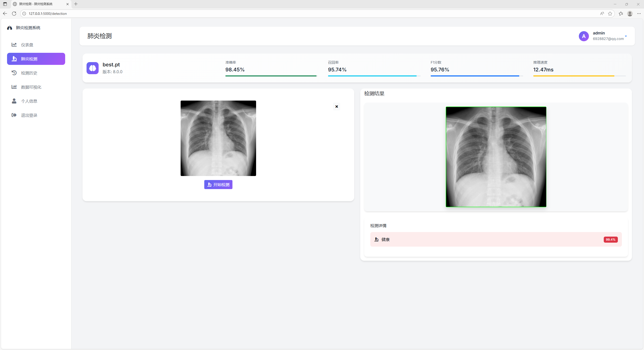Click the 检测历史 history clock icon

coord(14,73)
